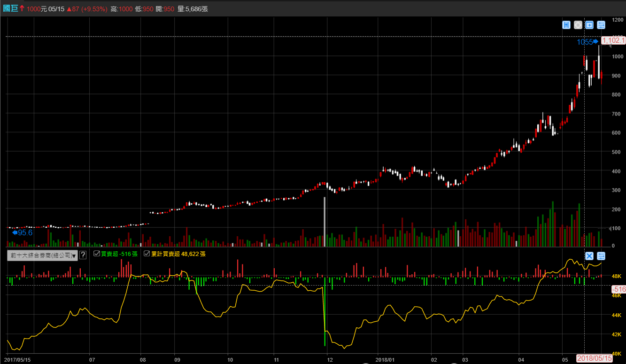Click the gray triangle marker on price axis
Screen dimensions: 626x364
tap(610, 46)
